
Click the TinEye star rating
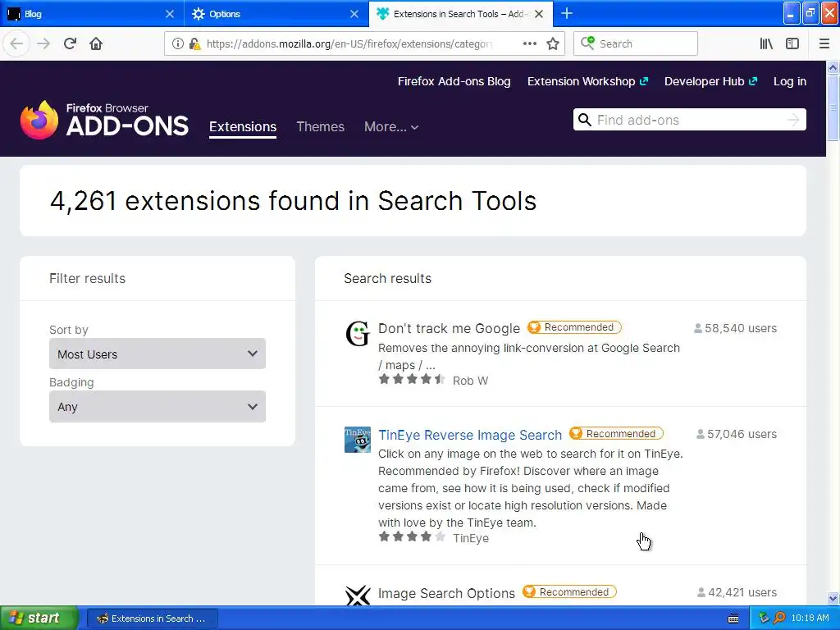coord(412,536)
